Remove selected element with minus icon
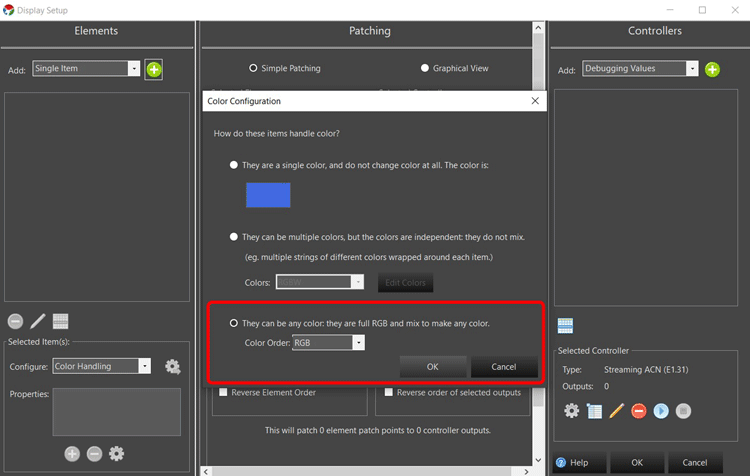 pyautogui.click(x=15, y=321)
